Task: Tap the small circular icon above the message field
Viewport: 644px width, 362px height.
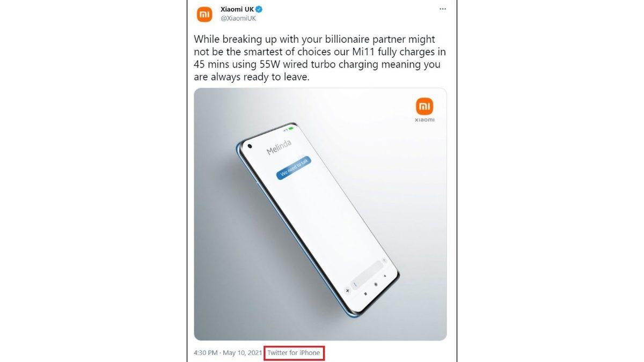Action: [x=384, y=260]
